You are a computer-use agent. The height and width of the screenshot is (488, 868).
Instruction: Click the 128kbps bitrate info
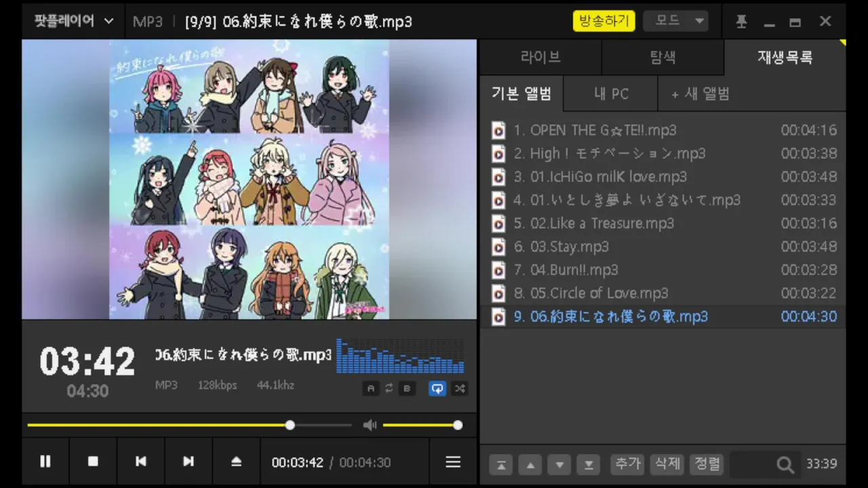[218, 386]
